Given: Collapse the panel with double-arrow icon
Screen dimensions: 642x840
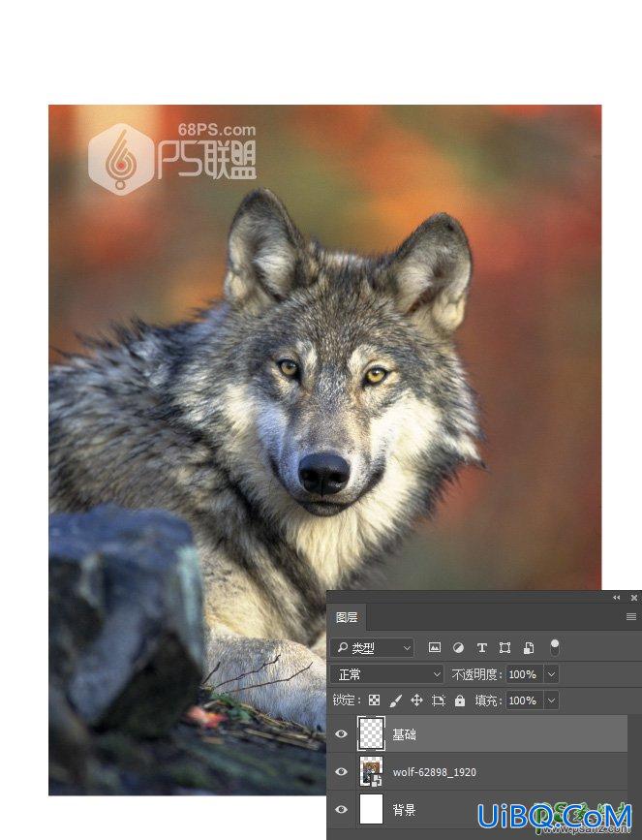Looking at the screenshot, I should pos(616,598).
